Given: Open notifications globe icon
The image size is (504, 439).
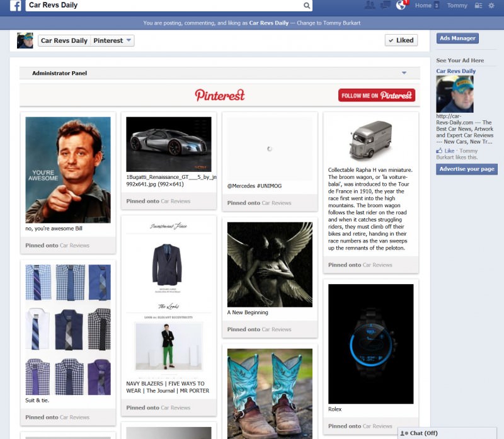Looking at the screenshot, I should click(x=401, y=5).
